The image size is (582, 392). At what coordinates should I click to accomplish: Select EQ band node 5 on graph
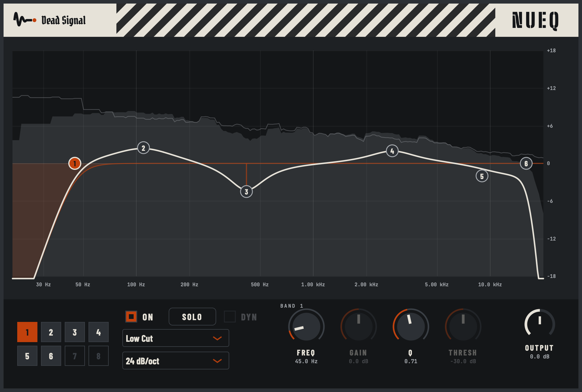(x=482, y=176)
